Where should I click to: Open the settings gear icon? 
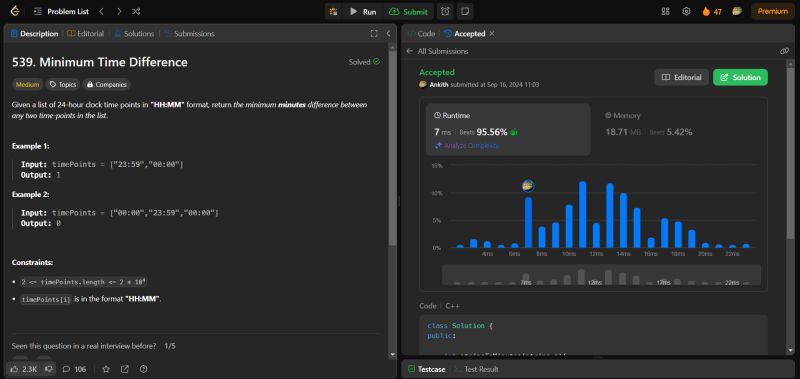tap(686, 11)
